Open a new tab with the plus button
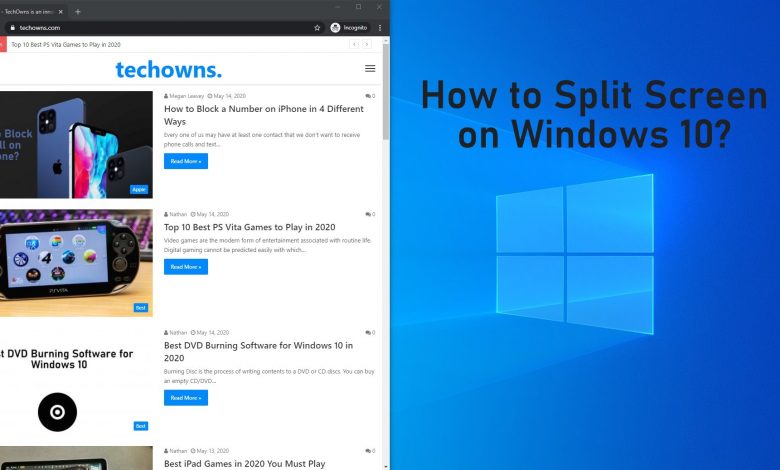 pos(78,11)
